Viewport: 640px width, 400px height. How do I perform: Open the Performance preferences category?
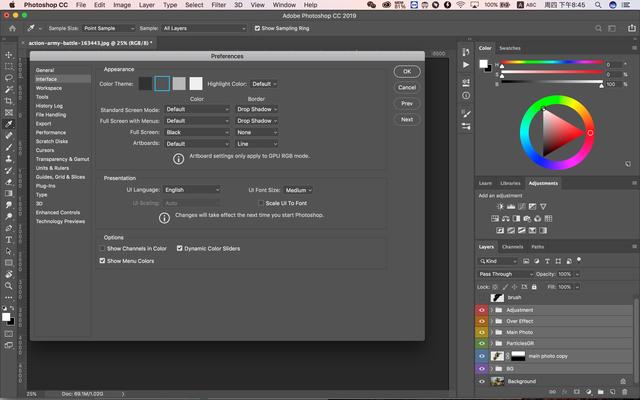(51, 133)
